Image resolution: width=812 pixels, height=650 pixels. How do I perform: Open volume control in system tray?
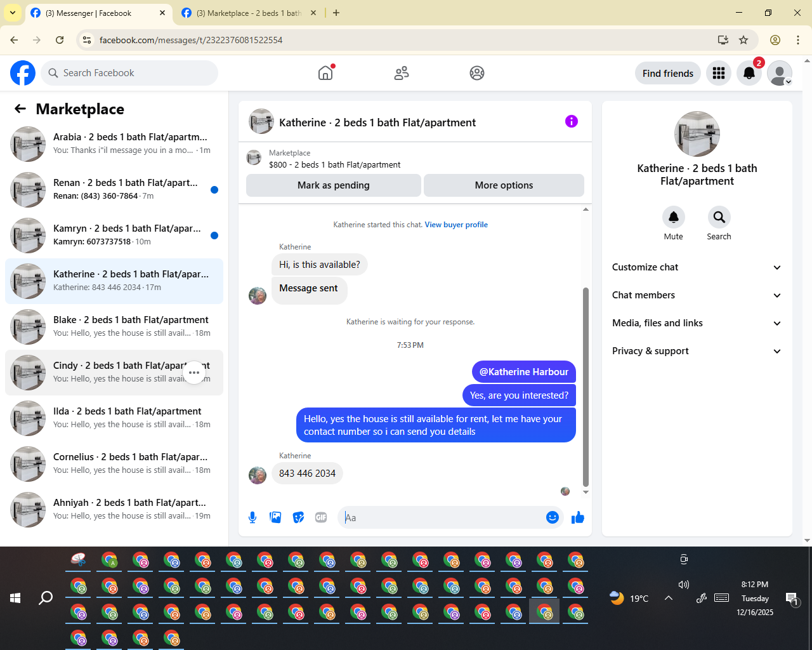pos(683,585)
